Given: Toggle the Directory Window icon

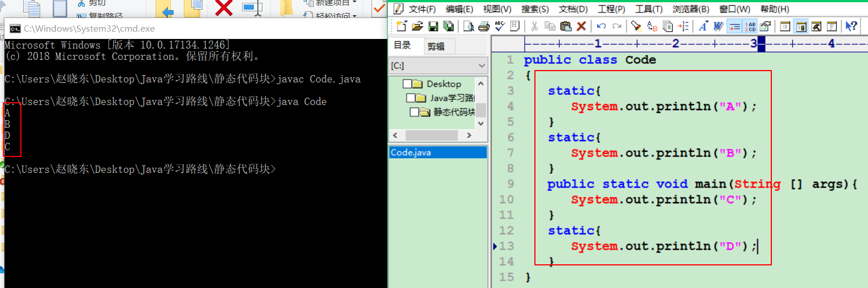Looking at the screenshot, I should (800, 26).
